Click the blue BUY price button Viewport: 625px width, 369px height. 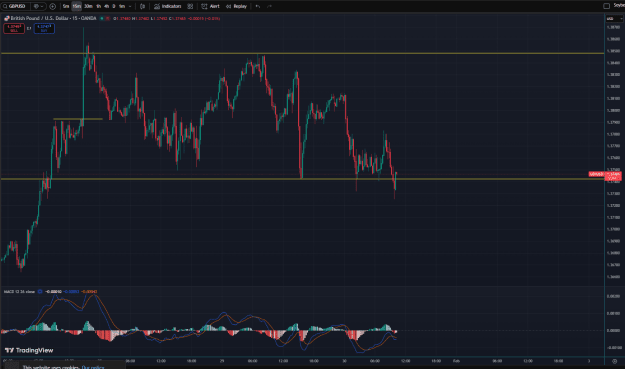tap(44, 28)
